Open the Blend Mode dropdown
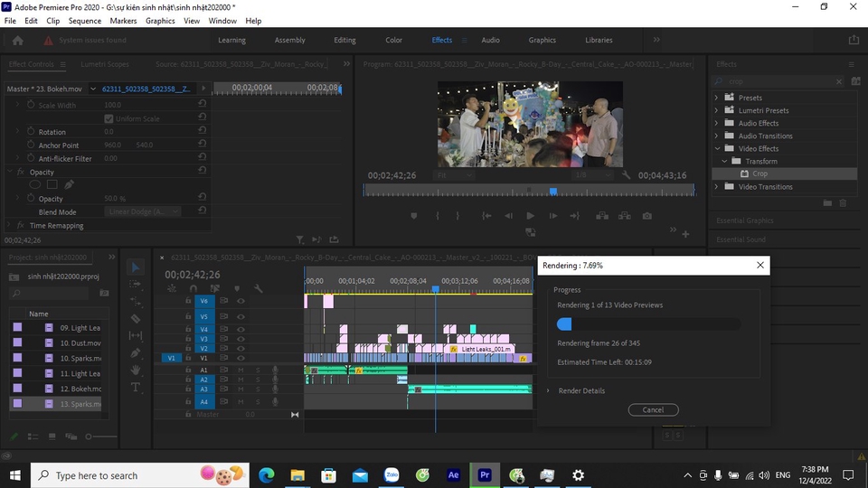The image size is (868, 488). click(143, 211)
